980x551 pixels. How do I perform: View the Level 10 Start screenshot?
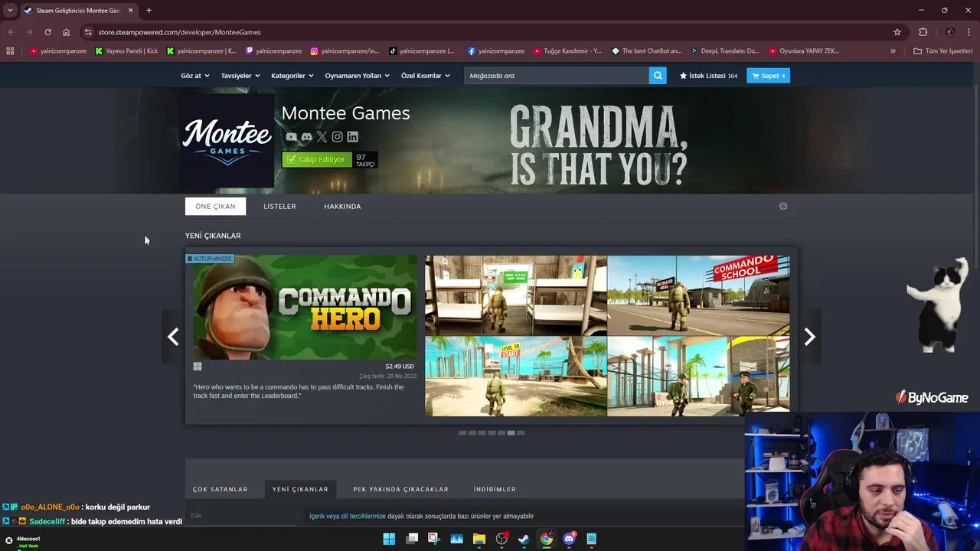[516, 377]
